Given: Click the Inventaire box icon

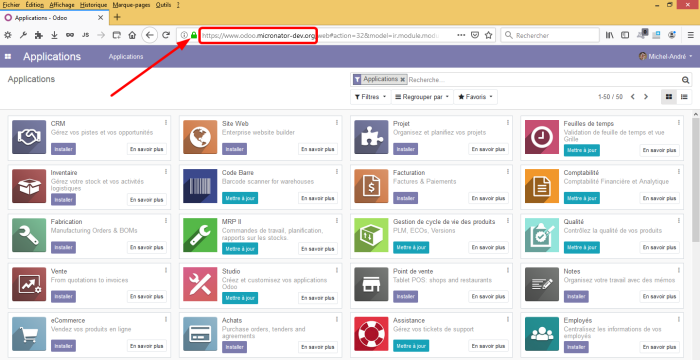Looking at the screenshot, I should pyautogui.click(x=29, y=186).
